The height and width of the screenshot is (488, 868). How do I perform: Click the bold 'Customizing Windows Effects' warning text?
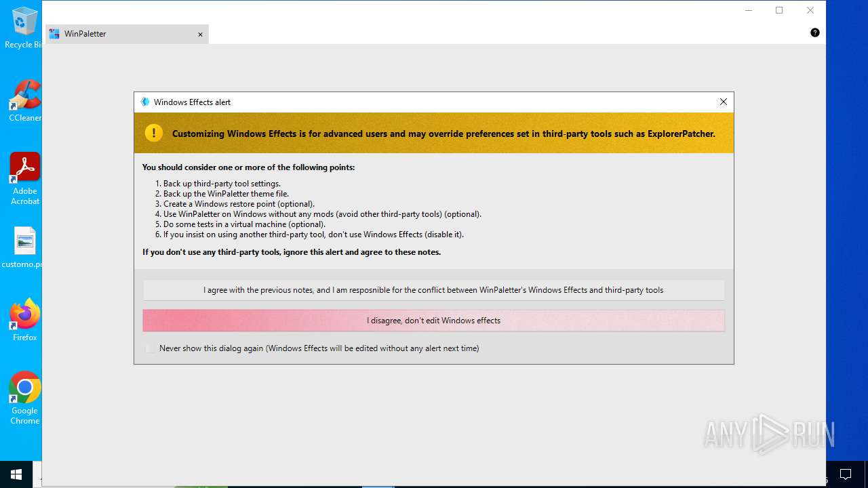(443, 134)
